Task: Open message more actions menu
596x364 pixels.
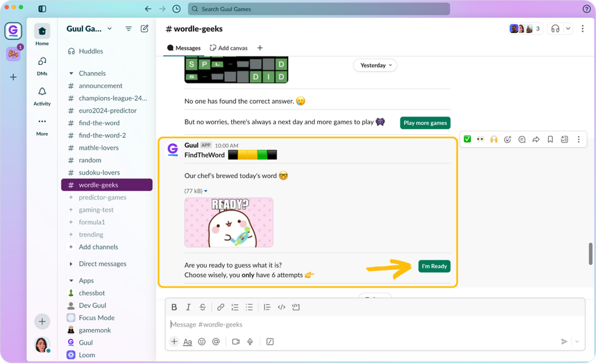Action: [x=579, y=139]
